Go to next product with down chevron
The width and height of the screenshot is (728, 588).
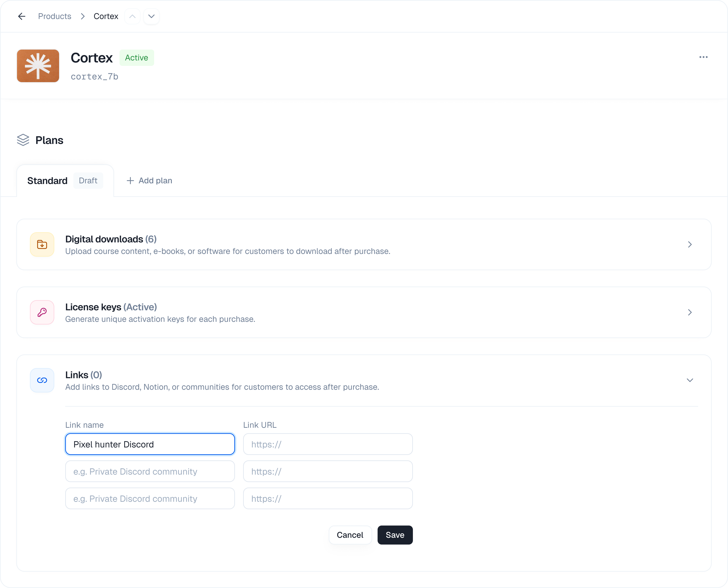[x=151, y=16]
